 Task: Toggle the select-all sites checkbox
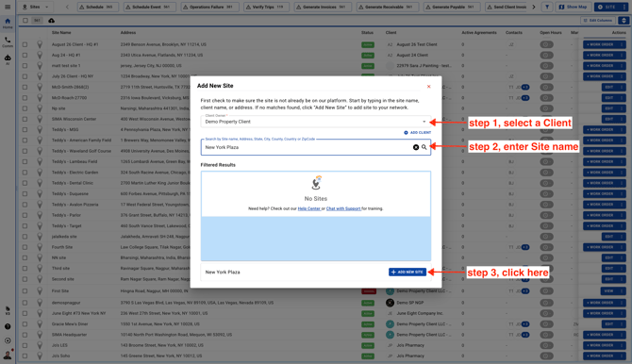(x=25, y=21)
